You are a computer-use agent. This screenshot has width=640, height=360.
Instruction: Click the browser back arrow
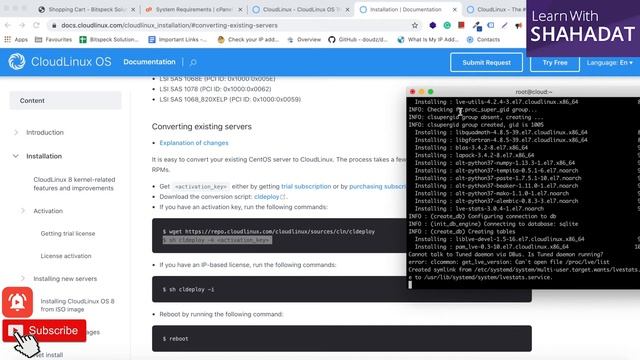click(8, 25)
